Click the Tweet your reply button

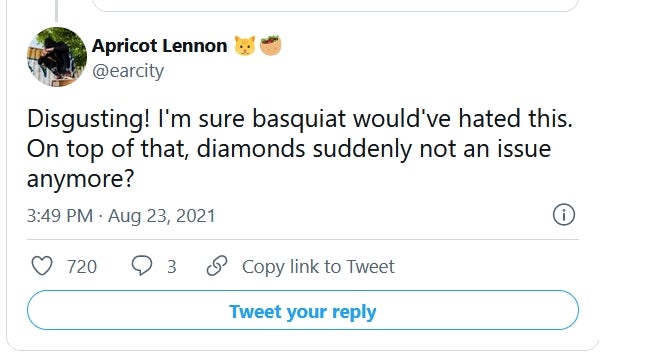point(303,310)
